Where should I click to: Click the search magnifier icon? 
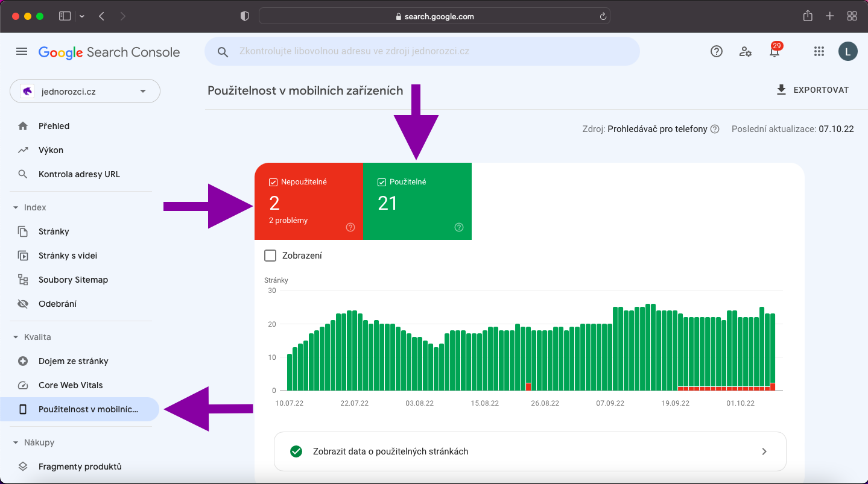tap(223, 52)
